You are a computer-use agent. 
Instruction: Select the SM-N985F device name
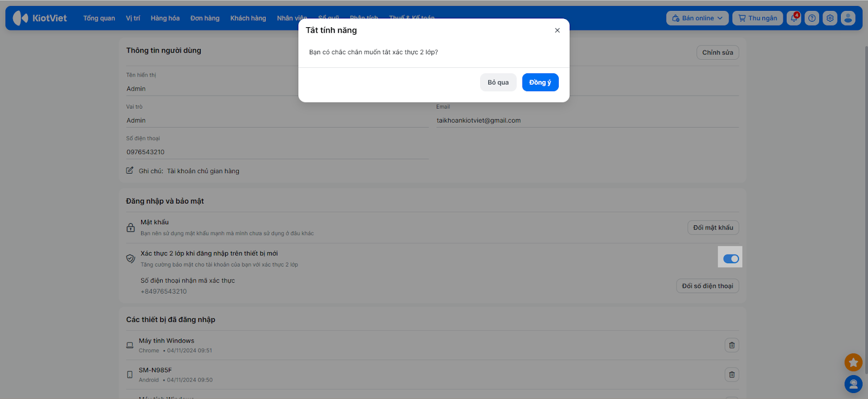coord(155,370)
